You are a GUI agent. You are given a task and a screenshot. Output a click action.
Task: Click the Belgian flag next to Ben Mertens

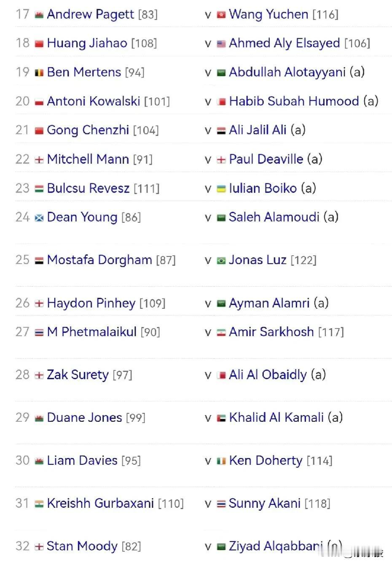[39, 73]
